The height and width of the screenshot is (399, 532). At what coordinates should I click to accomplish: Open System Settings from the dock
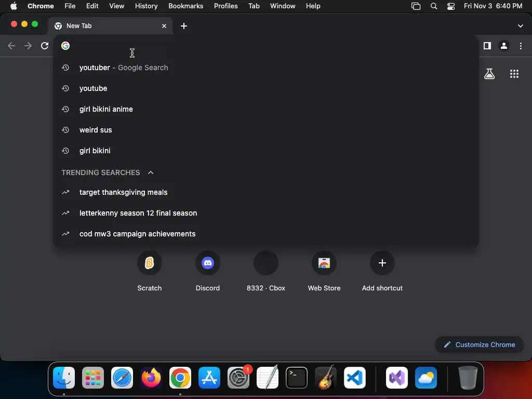238,378
